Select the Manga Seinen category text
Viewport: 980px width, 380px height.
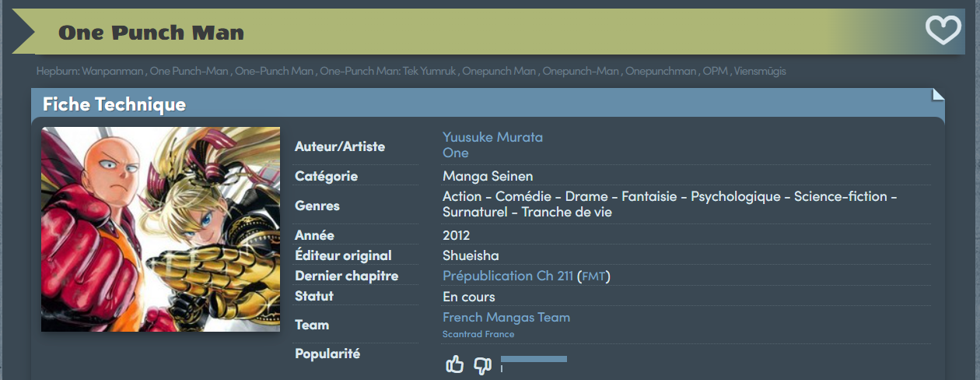point(488,176)
